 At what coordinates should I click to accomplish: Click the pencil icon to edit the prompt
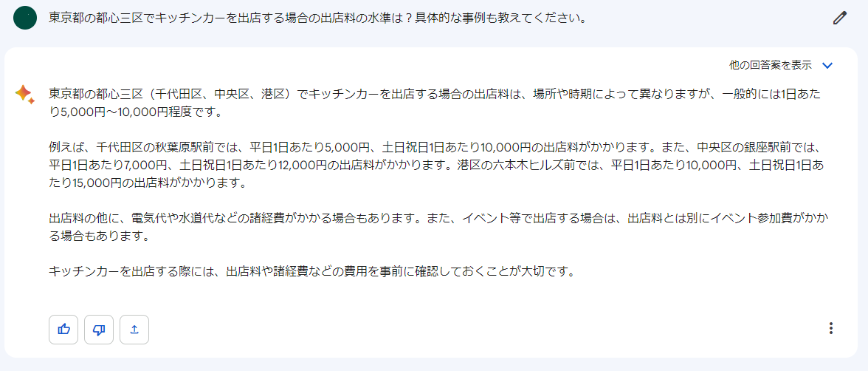(839, 18)
